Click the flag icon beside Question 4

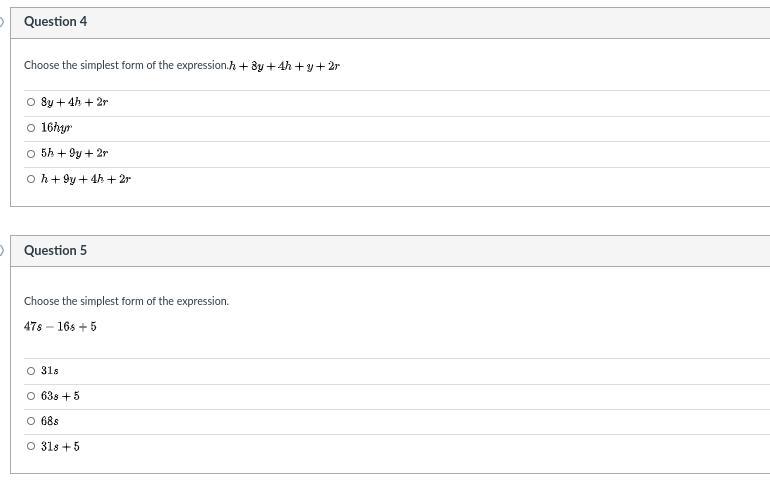1,22
